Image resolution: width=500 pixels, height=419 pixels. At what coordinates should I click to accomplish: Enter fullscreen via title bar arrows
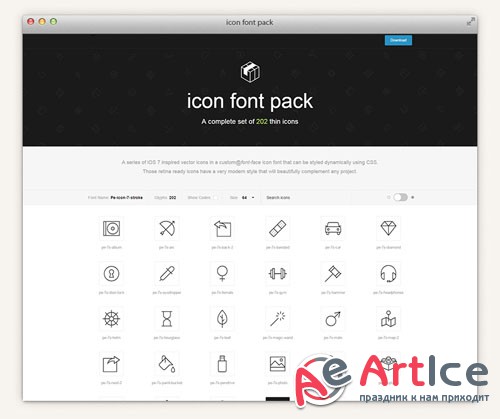click(470, 22)
